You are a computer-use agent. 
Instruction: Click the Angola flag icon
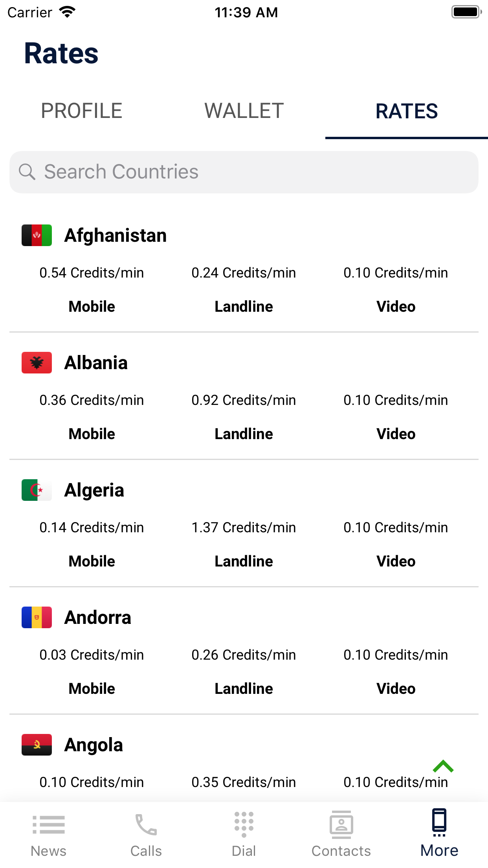(37, 745)
